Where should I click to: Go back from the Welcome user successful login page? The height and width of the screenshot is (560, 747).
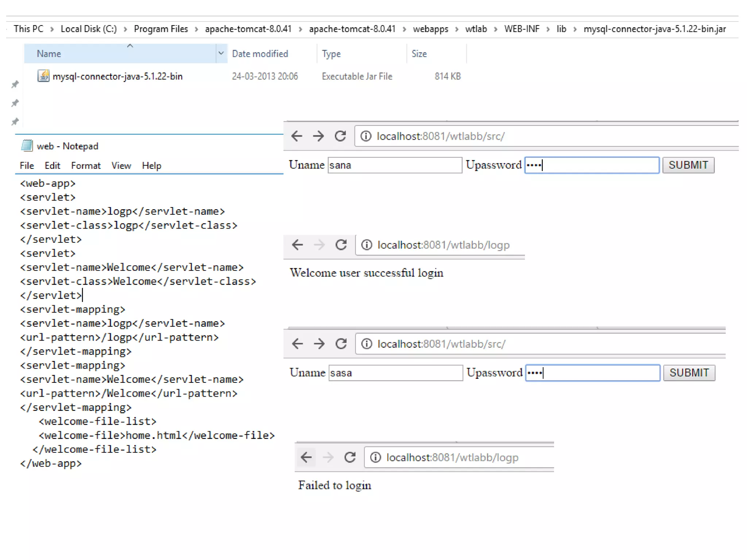pos(298,245)
